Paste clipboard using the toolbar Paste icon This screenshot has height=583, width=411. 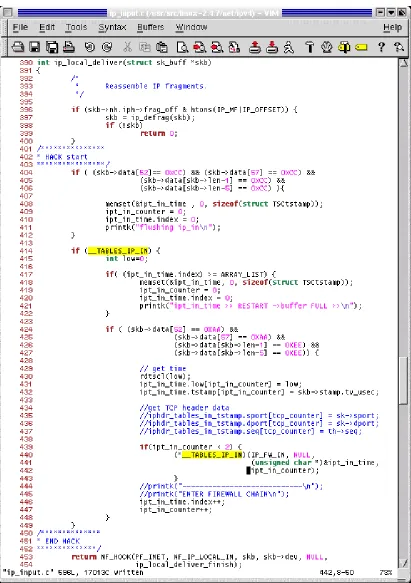161,47
